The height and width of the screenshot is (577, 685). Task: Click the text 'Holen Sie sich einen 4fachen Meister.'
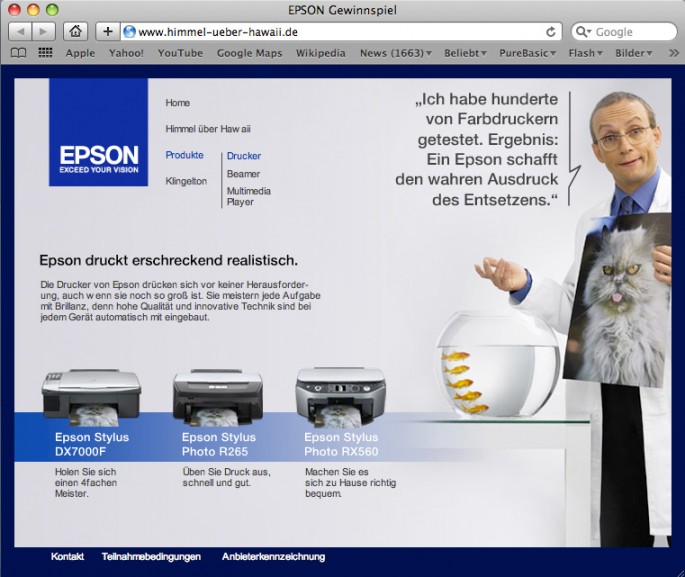coord(86,483)
